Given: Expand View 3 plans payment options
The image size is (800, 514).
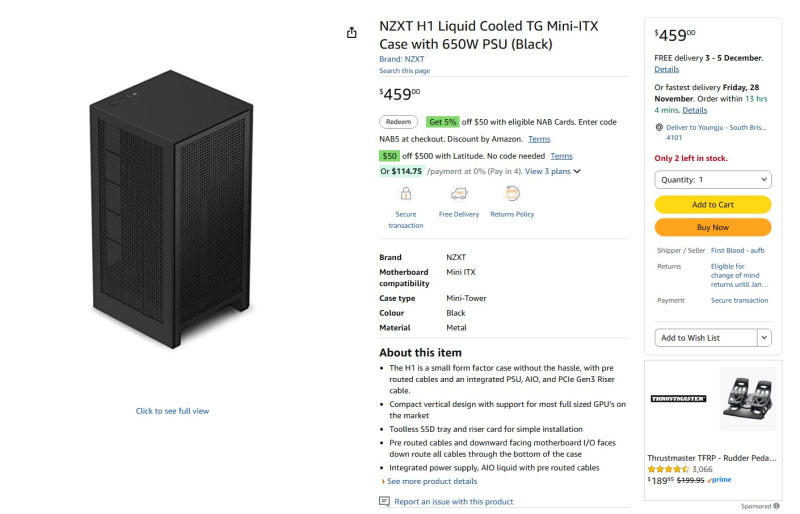Looking at the screenshot, I should (553, 171).
